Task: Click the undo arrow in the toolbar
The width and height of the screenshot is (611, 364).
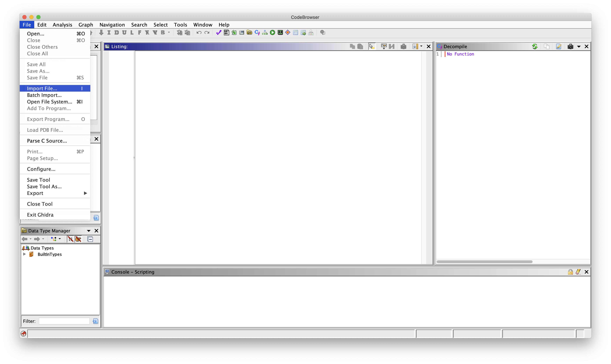Action: (199, 33)
